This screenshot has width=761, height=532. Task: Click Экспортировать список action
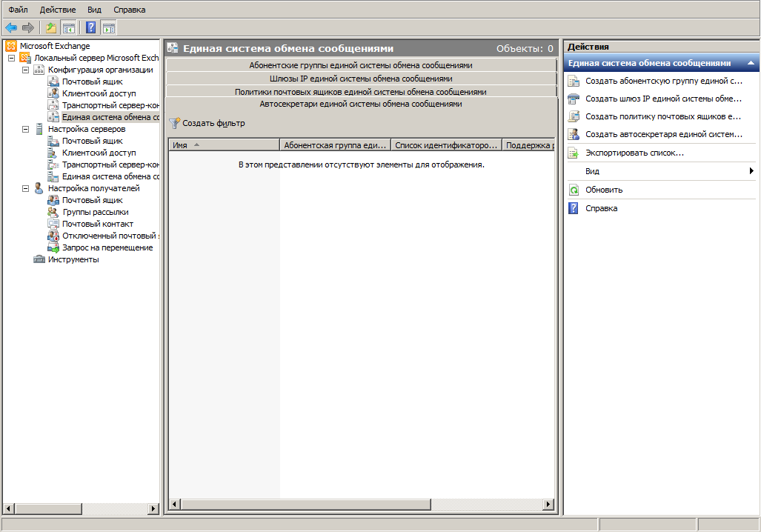[x=635, y=153]
